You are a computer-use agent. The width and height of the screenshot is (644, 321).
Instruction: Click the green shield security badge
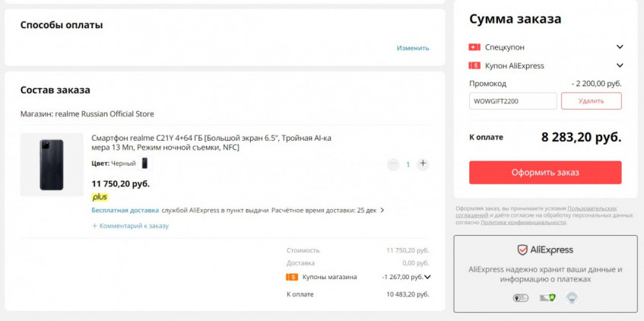(x=546, y=297)
